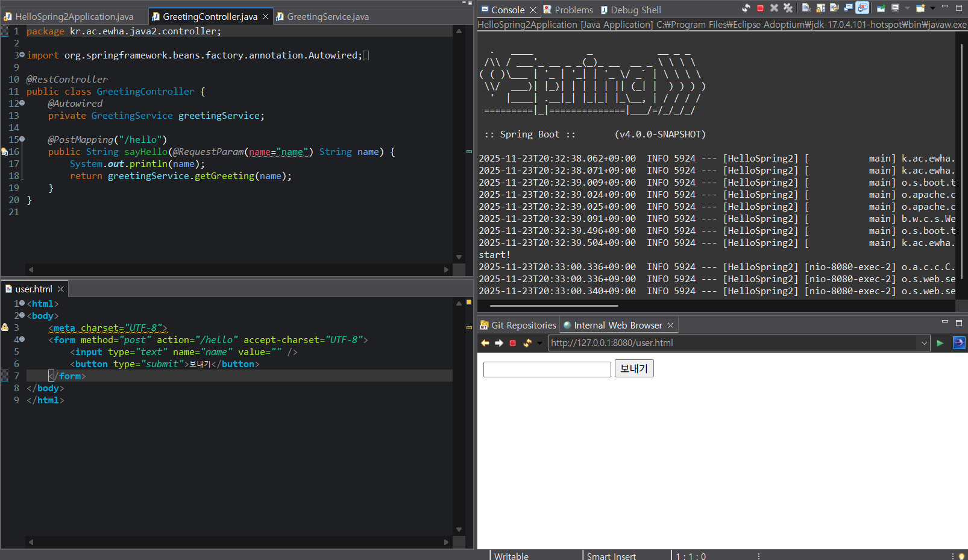This screenshot has width=968, height=560.
Task: Collapse html element at line 1
Action: click(22, 303)
